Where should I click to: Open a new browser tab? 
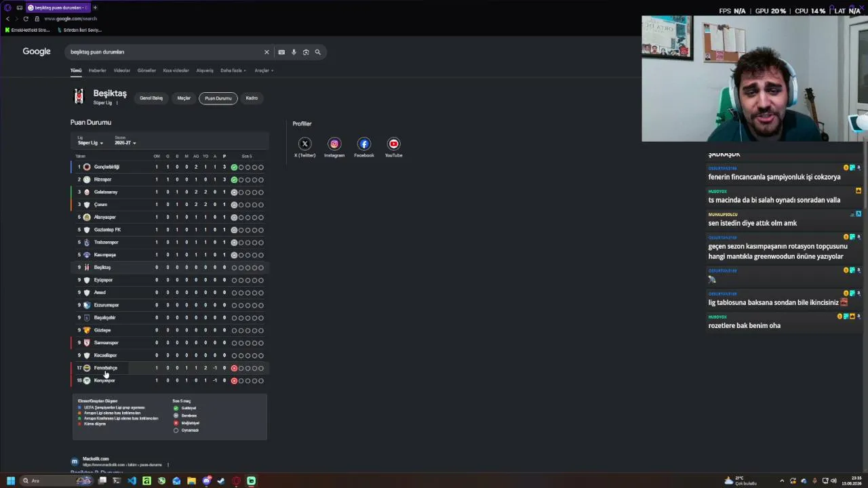pyautogui.click(x=95, y=7)
